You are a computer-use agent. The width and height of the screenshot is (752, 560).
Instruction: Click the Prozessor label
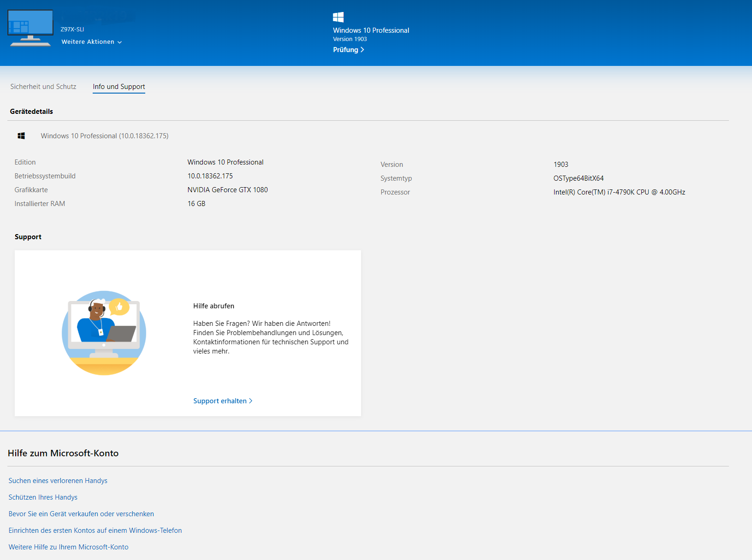395,192
